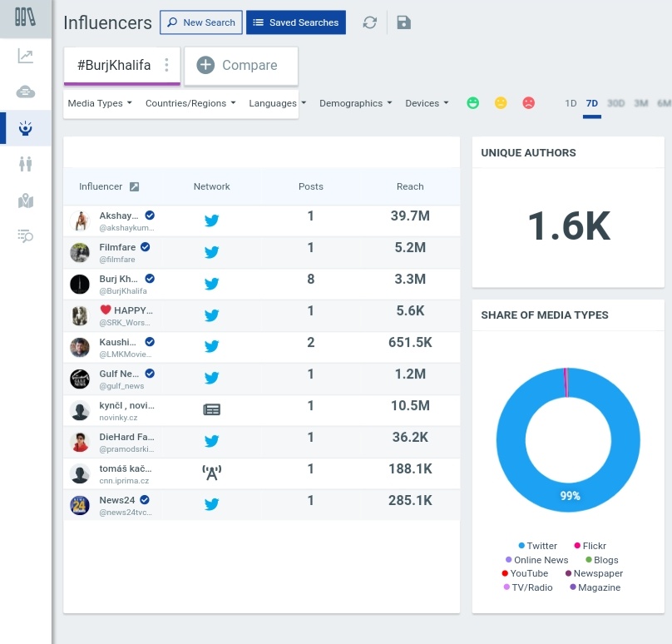The image size is (672, 644).
Task: Open the Media Types filter dropdown
Action: (99, 103)
